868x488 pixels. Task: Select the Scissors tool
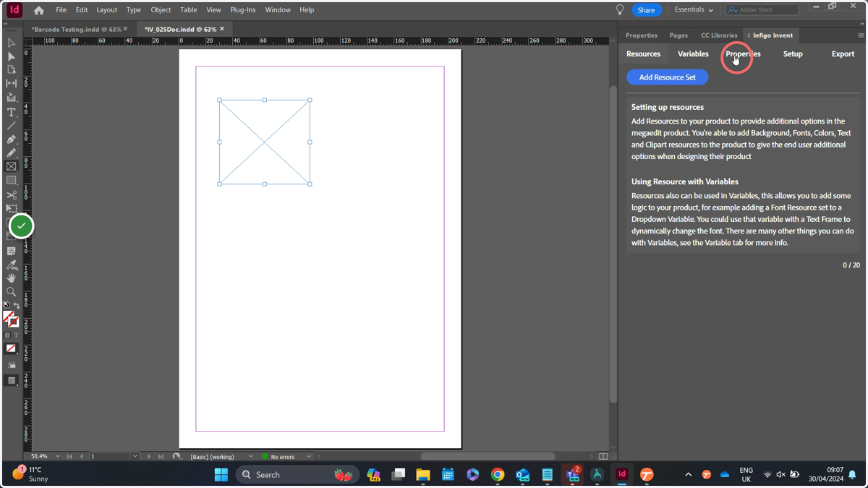tap(11, 195)
